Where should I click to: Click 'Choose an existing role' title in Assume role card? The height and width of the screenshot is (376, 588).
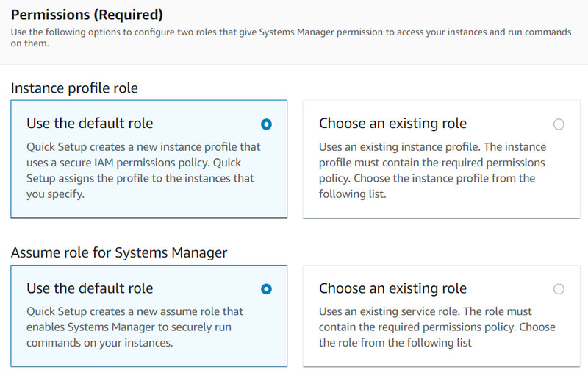pos(392,288)
